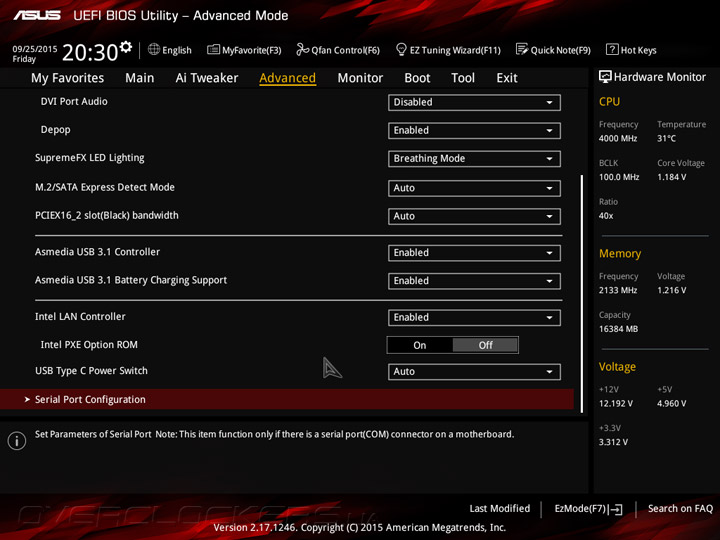
Task: Click the info icon beside help text
Action: point(17,441)
